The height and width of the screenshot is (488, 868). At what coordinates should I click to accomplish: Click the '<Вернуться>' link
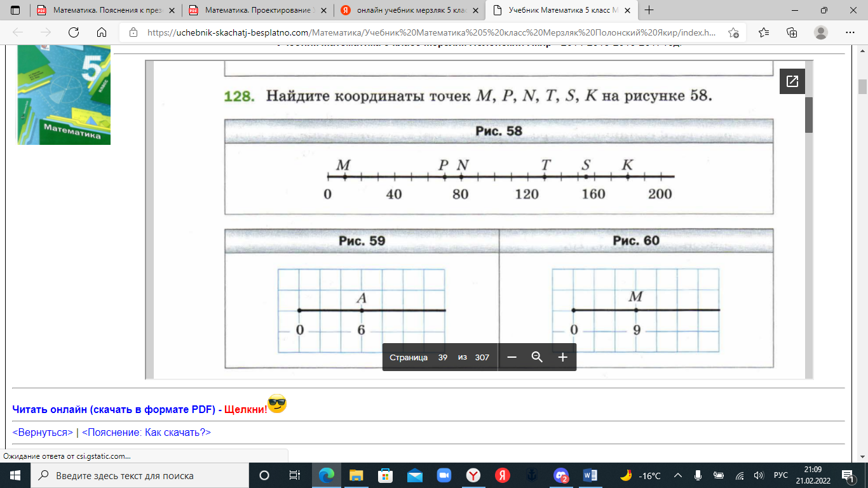click(x=43, y=432)
